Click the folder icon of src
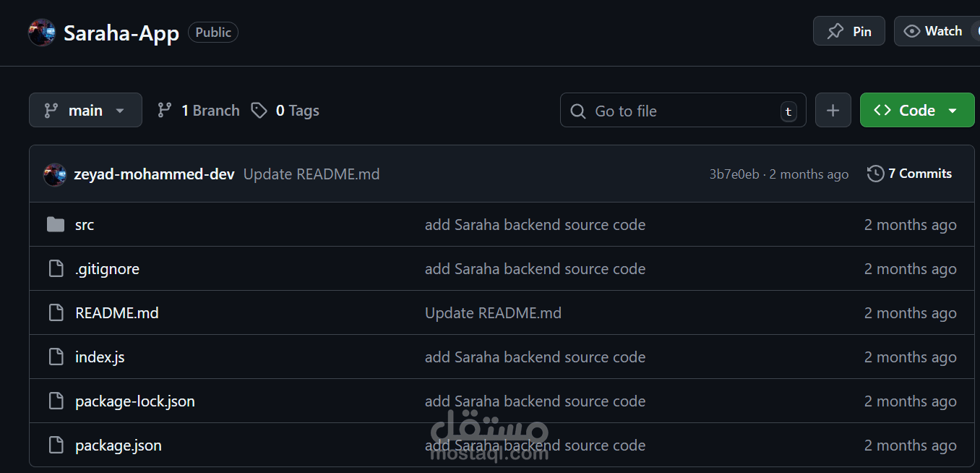 click(56, 225)
